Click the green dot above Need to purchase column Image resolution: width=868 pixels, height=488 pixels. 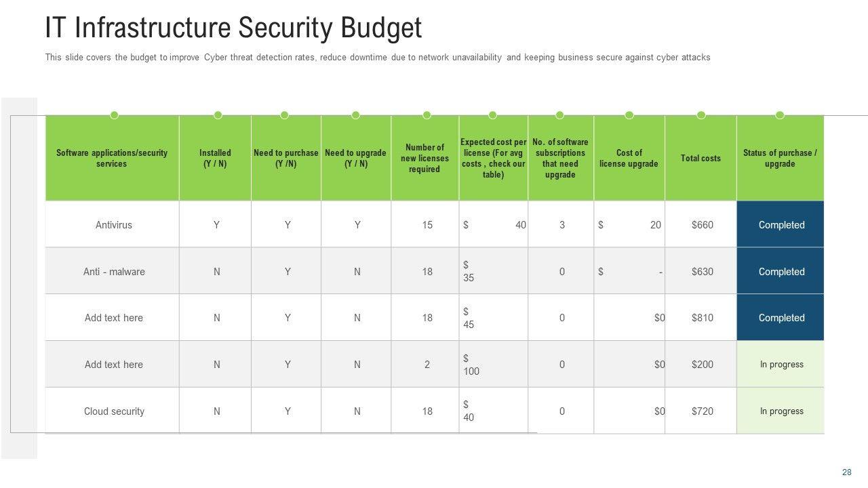pyautogui.click(x=284, y=115)
